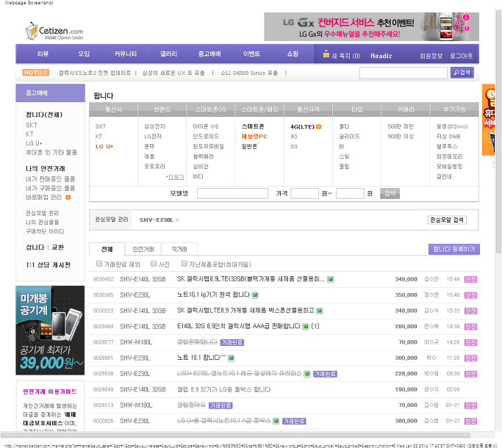
Task: Click safe-trade badge on row 9030385
Action: click(470, 295)
